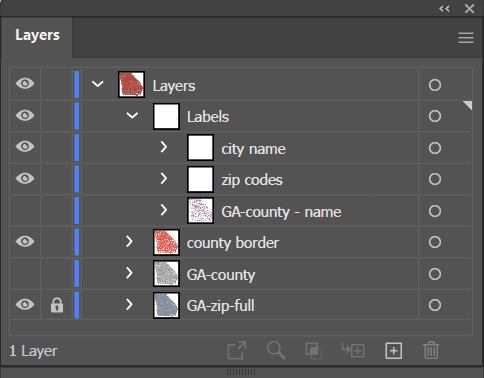Click the county border red thumbnail
Screen dimensions: 484x378
(x=166, y=242)
